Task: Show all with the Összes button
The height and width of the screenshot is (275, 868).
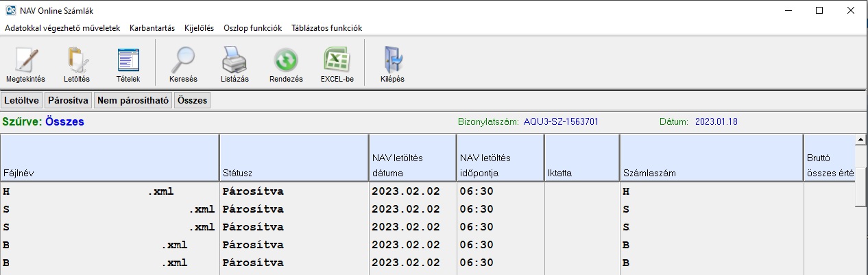Action: point(192,101)
